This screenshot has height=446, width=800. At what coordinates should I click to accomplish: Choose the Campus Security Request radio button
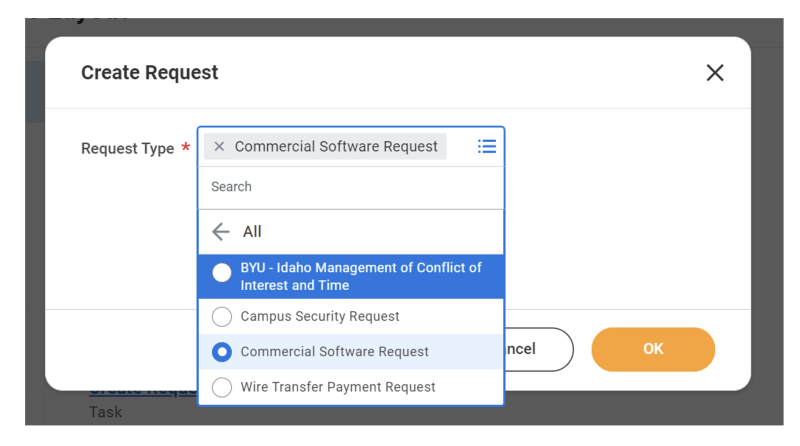(x=222, y=317)
